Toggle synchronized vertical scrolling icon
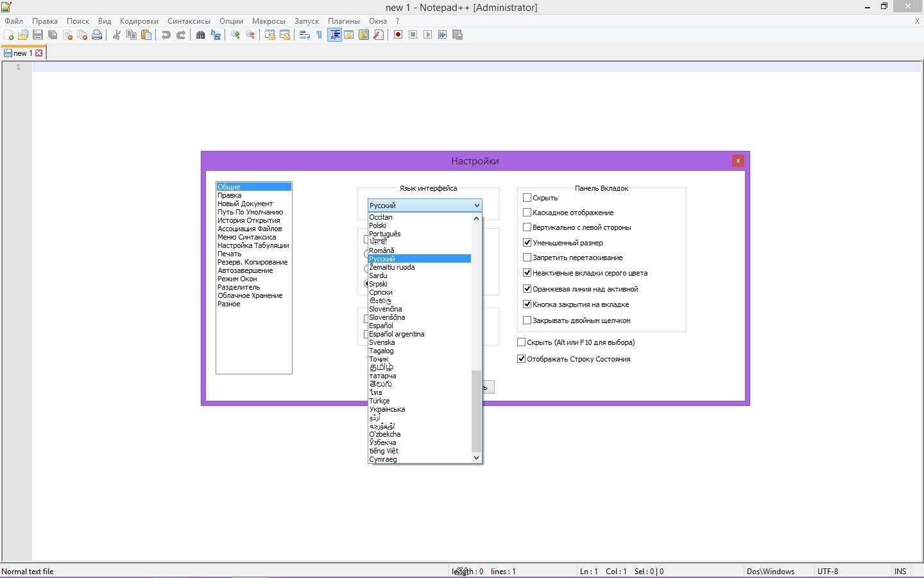This screenshot has width=924, height=578. coord(270,35)
